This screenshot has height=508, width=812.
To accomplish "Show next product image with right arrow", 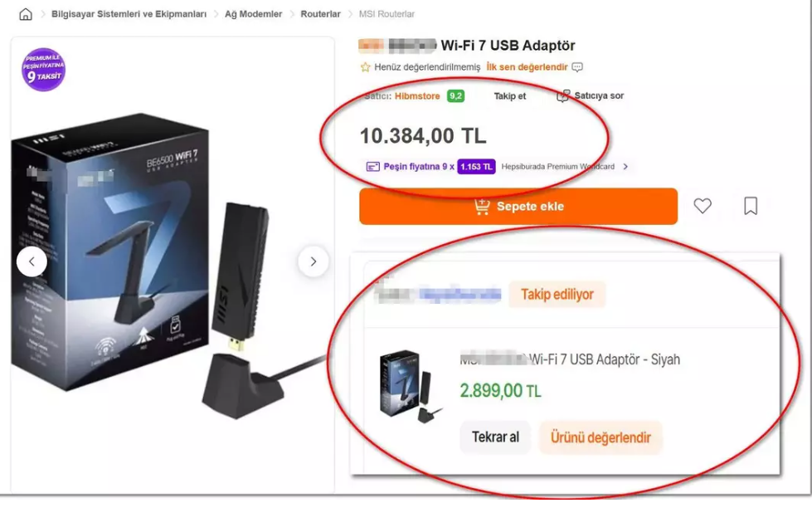I will click(x=313, y=261).
